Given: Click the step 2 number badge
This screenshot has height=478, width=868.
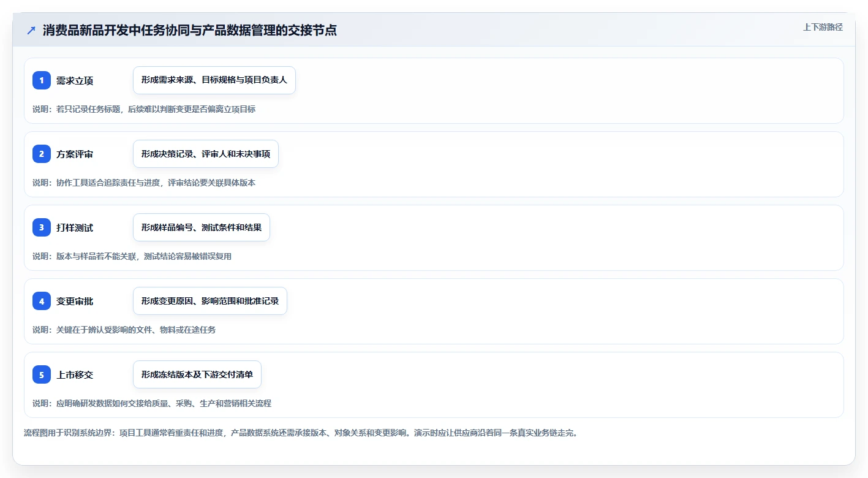Looking at the screenshot, I should click(x=42, y=154).
